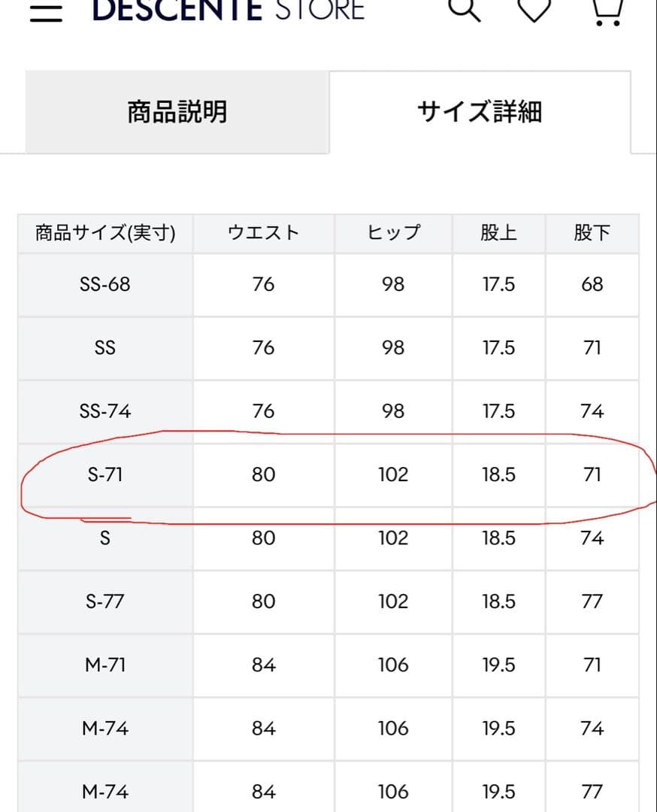
Task: Open the favorites heart icon
Action: pyautogui.click(x=535, y=9)
